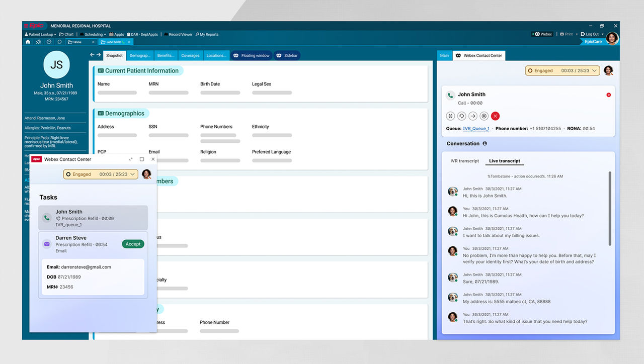The image size is (644, 364).
Task: Collapse the floating Webex window with the shrink icon
Action: (x=130, y=159)
